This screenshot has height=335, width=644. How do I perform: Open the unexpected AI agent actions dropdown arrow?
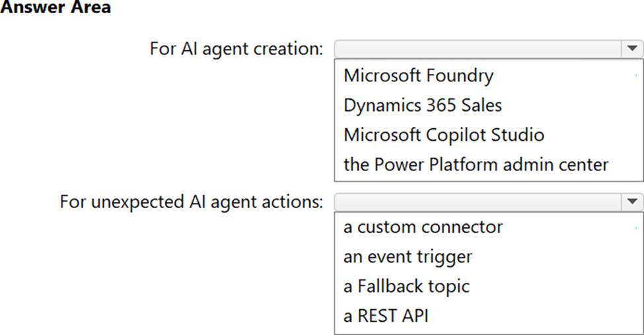[632, 202]
